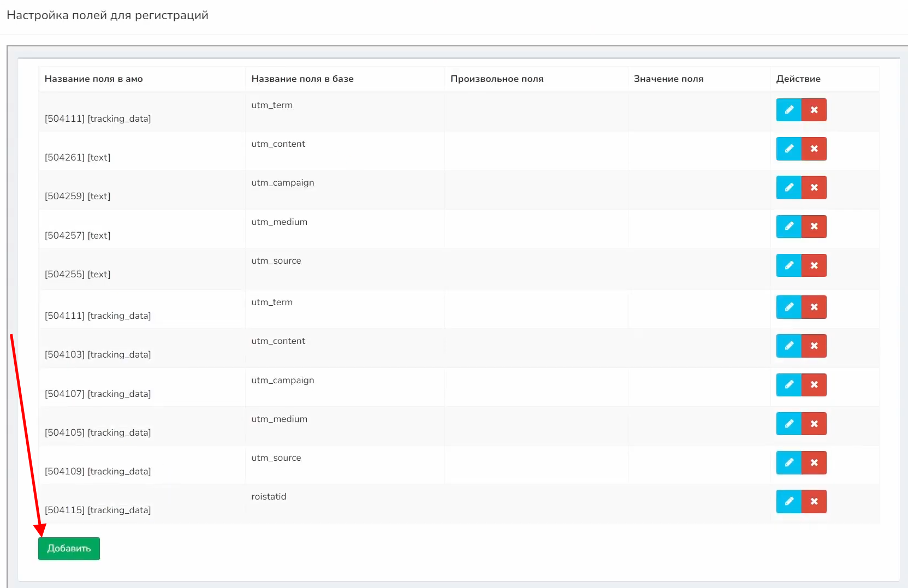Edit the [504105] tracking_data utm_medium row
This screenshot has height=588, width=908.
click(788, 424)
